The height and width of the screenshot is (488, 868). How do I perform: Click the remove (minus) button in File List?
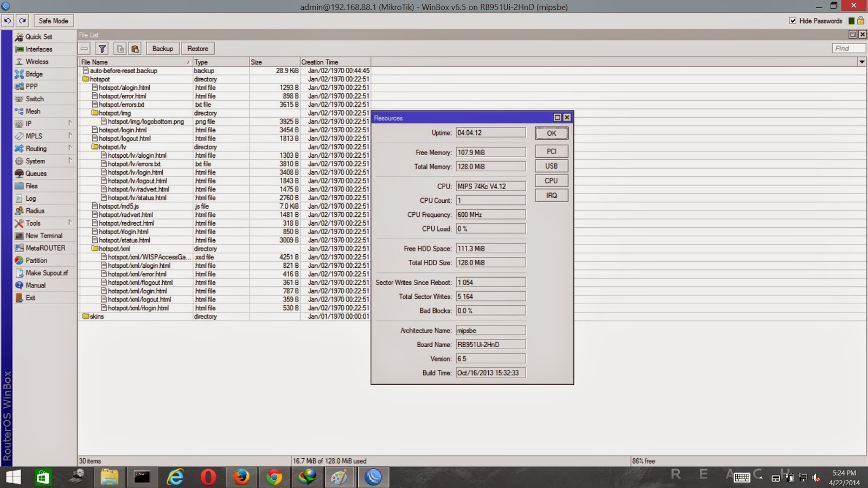pos(85,49)
